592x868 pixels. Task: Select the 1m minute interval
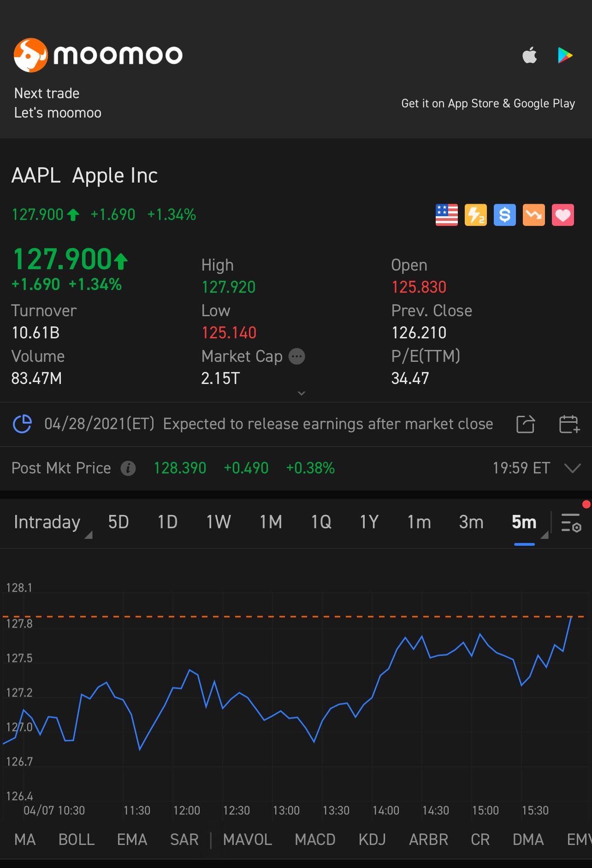click(419, 522)
